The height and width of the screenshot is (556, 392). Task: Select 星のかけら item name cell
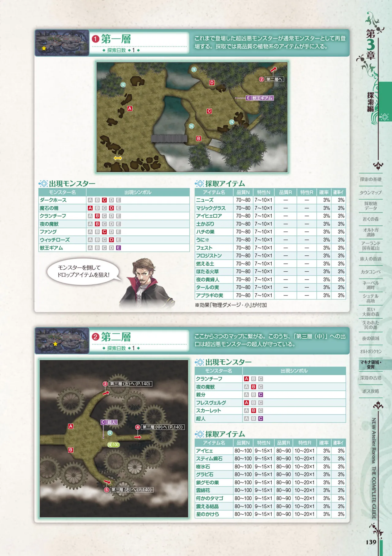point(214,514)
